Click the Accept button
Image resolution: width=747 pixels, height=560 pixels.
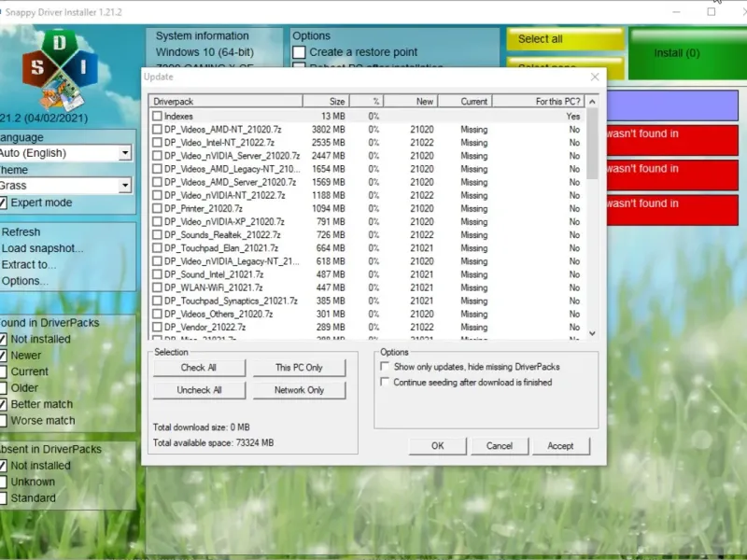click(x=561, y=446)
